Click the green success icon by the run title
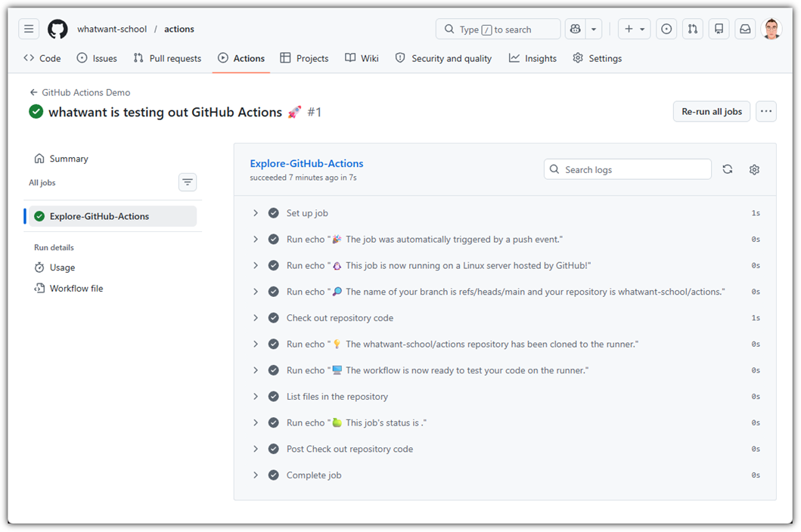This screenshot has height=532, width=801. [x=36, y=111]
